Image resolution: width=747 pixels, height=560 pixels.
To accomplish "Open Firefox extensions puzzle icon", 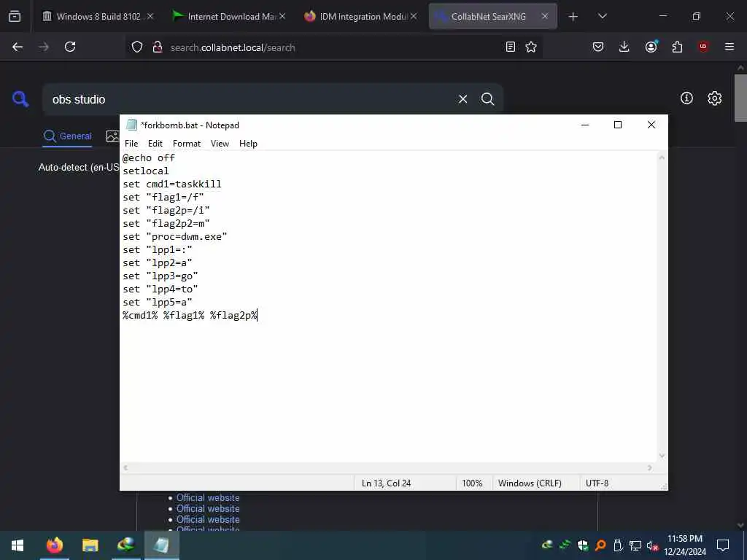I will point(677,47).
